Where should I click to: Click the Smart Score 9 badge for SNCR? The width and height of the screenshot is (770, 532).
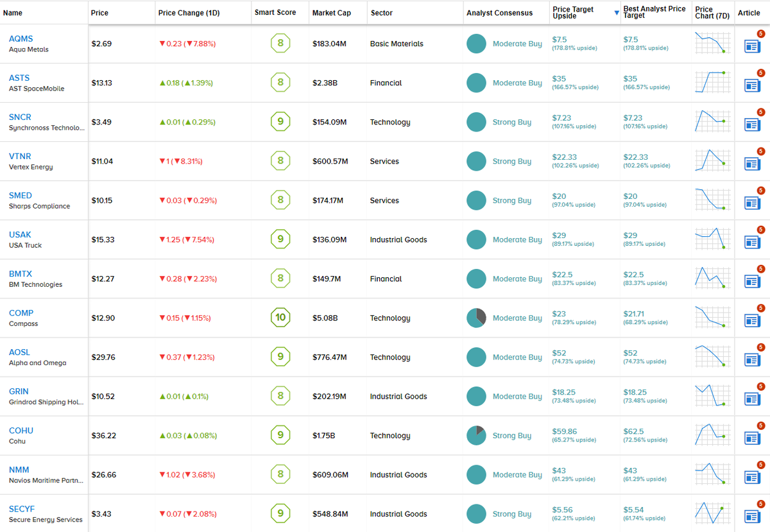coord(280,122)
